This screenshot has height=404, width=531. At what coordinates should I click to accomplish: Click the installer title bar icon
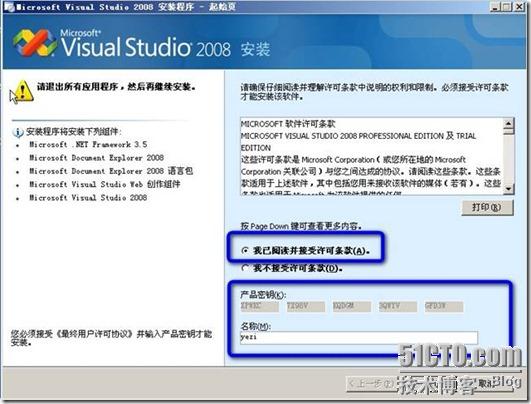(9, 7)
